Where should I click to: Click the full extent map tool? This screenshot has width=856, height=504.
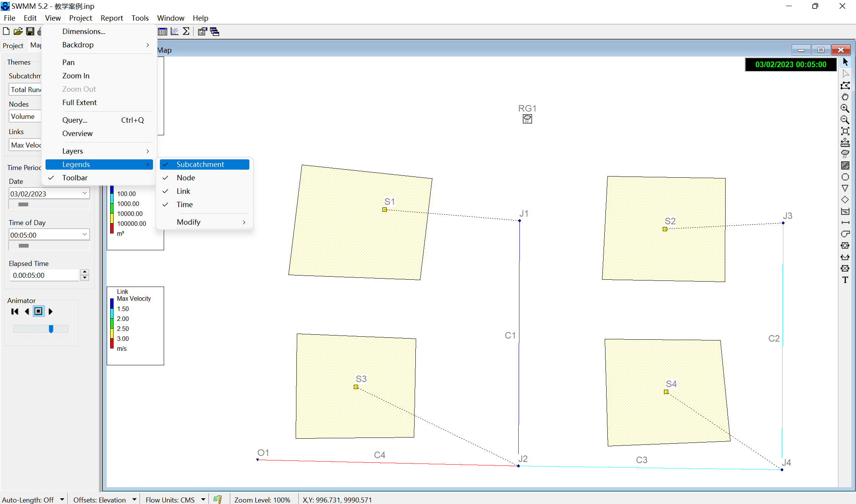[x=845, y=131]
